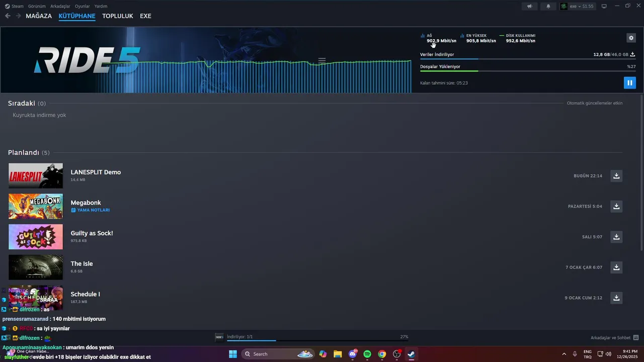This screenshot has width=644, height=362.
Task: Open File Explorer from the taskbar
Action: (x=338, y=354)
